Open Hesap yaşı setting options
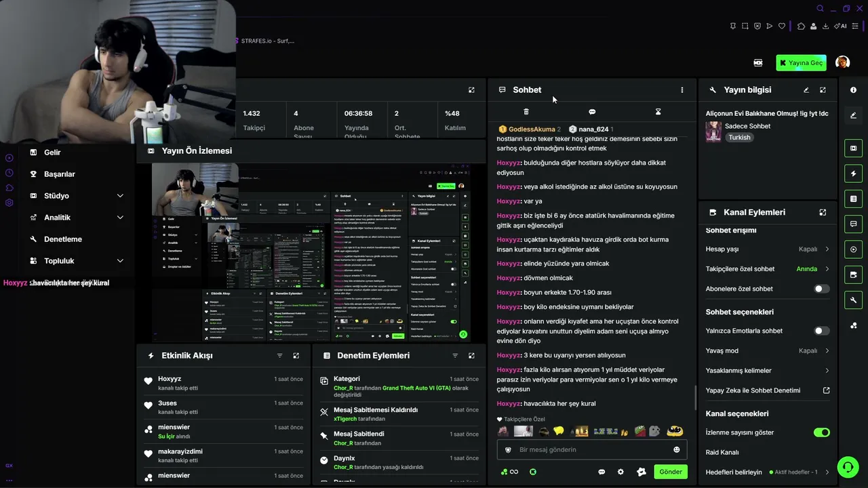 pyautogui.click(x=768, y=249)
